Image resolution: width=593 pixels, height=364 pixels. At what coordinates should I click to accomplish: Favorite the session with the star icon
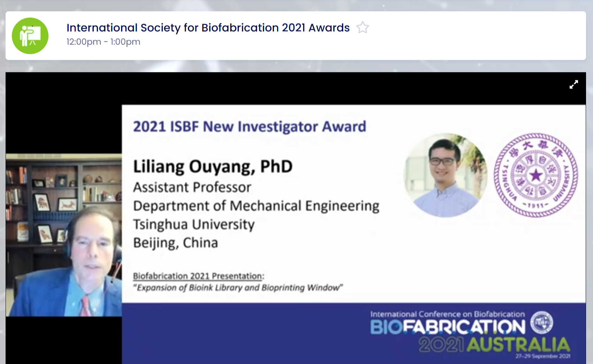pyautogui.click(x=362, y=27)
